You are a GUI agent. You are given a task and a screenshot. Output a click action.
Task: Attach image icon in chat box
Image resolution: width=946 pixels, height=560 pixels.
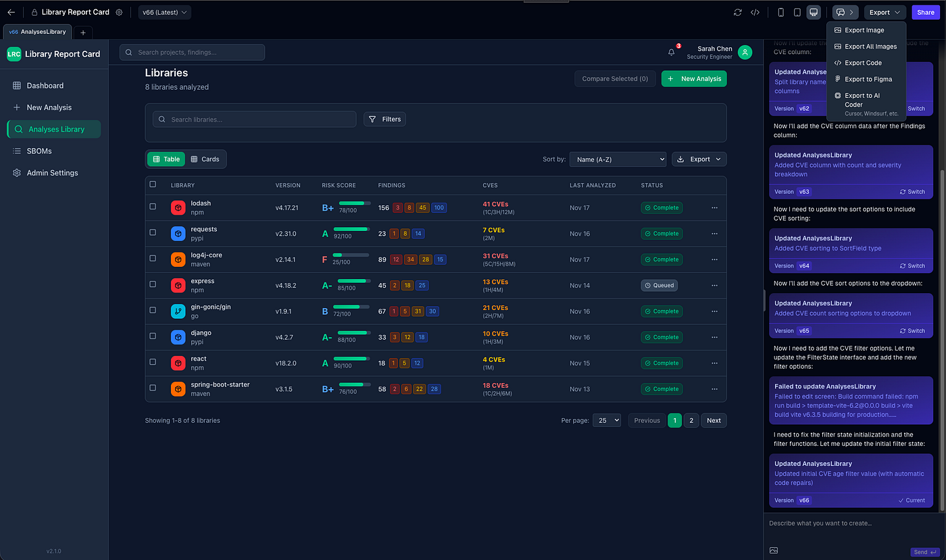tap(774, 551)
